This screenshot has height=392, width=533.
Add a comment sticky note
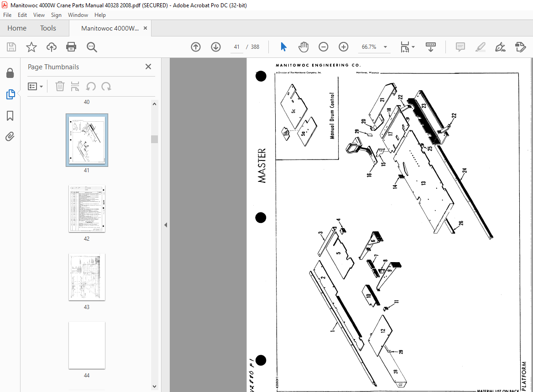(x=460, y=47)
